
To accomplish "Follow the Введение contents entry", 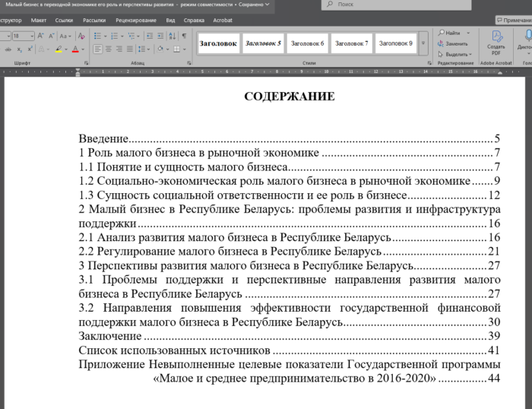I will point(290,138).
